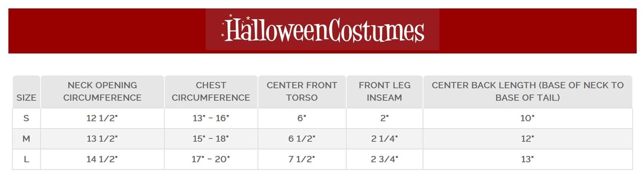Click the Chest Circumference column header

[x=211, y=91]
